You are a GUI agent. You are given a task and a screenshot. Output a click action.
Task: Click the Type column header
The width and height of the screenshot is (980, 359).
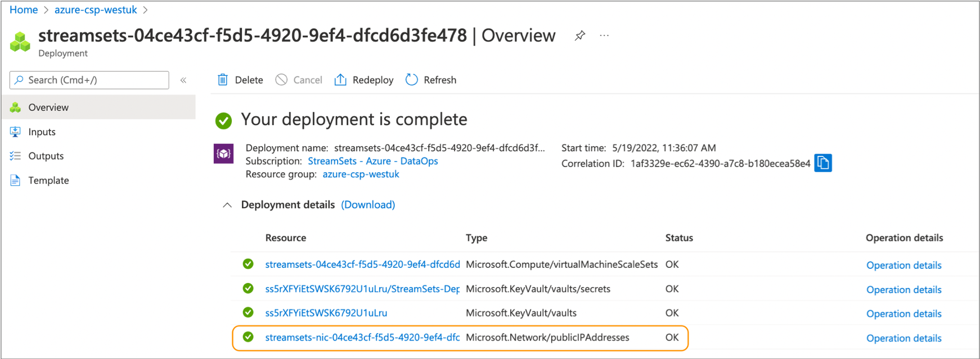point(476,238)
